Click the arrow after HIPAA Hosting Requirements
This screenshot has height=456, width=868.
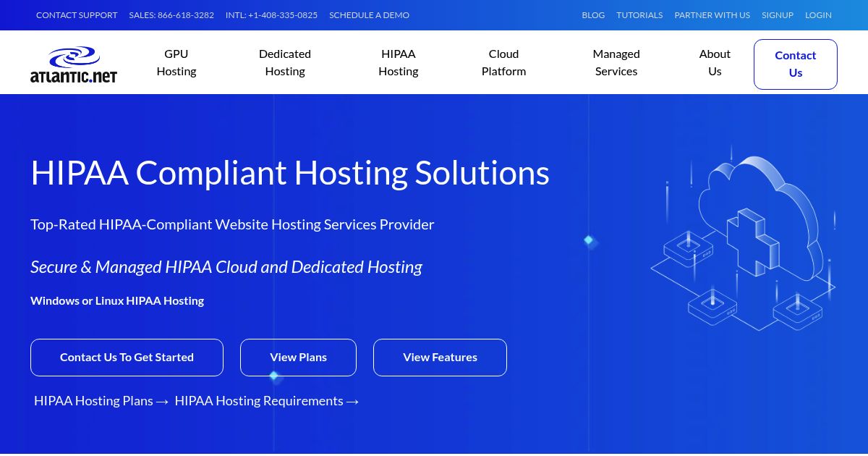pos(352,401)
